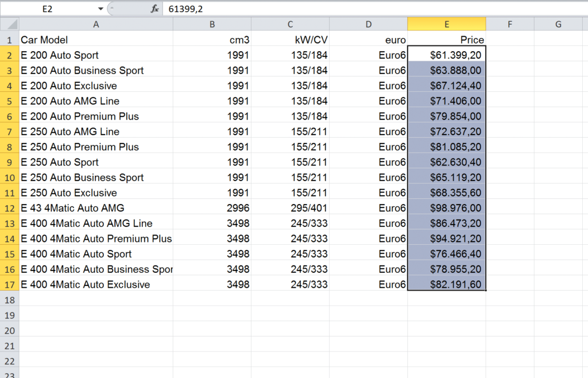Select column F header

pos(510,24)
